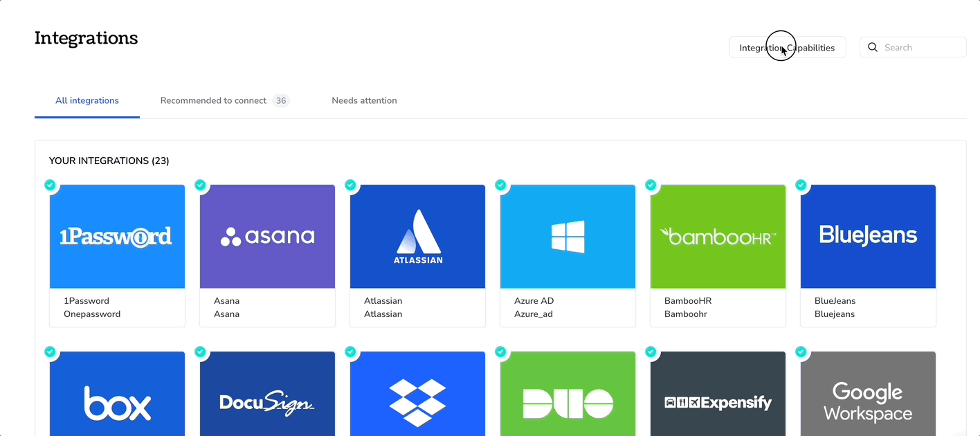Open the Azure AD Windows logo tile
This screenshot has height=436, width=980.
pyautogui.click(x=568, y=237)
